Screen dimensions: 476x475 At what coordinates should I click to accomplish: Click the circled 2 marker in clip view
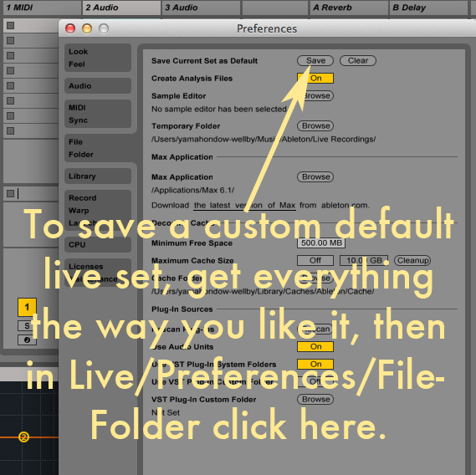click(23, 437)
